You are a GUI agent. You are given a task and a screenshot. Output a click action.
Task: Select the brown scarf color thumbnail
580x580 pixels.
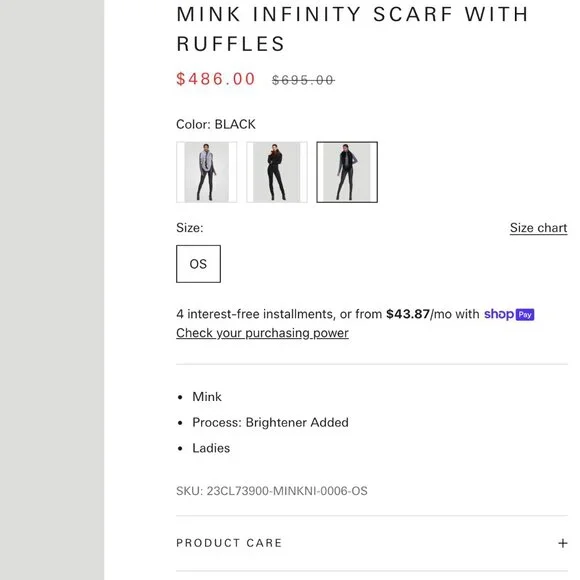[277, 172]
